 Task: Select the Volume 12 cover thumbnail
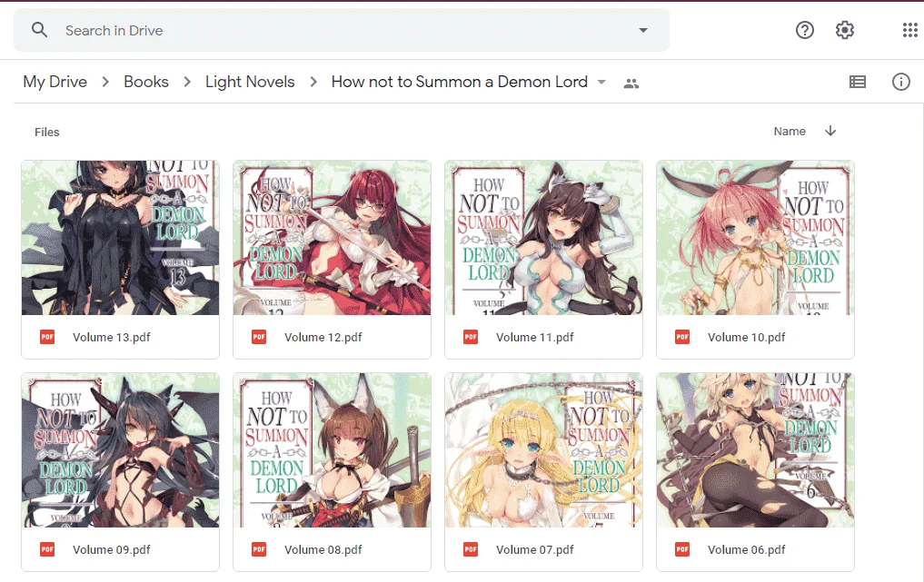point(332,237)
